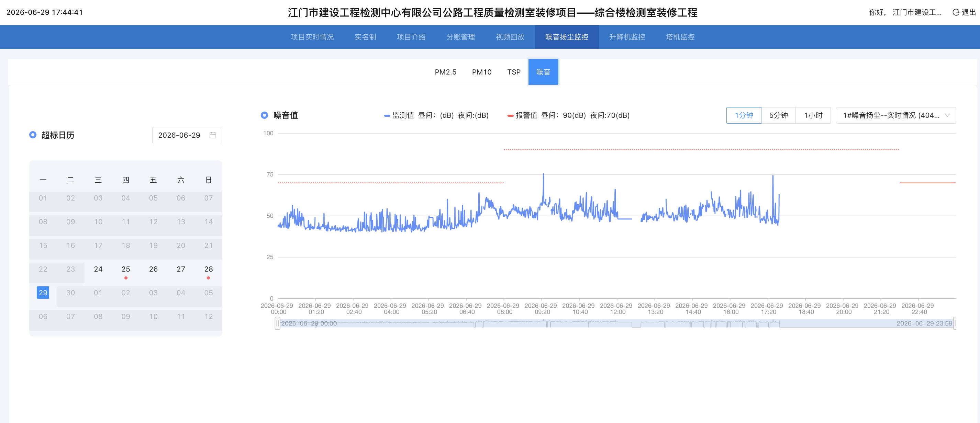Switch to the PM10 tab
Image resolution: width=980 pixels, height=423 pixels.
(482, 72)
